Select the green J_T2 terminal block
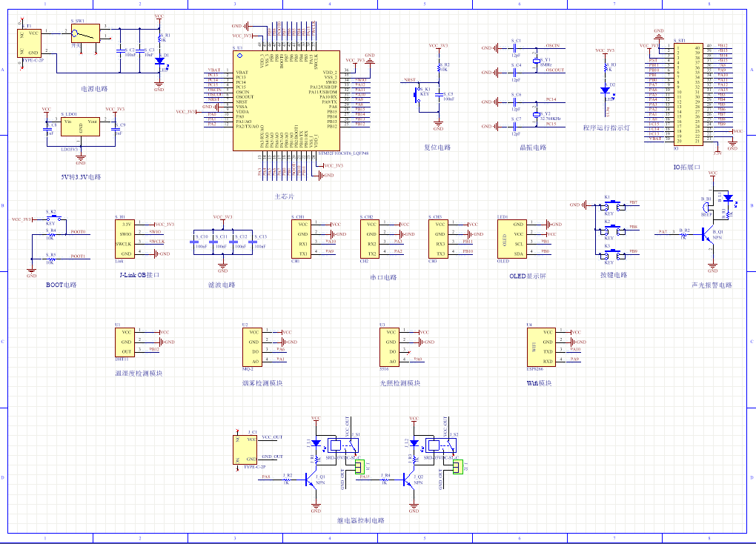Viewport: 756px width, 544px height. coord(458,467)
